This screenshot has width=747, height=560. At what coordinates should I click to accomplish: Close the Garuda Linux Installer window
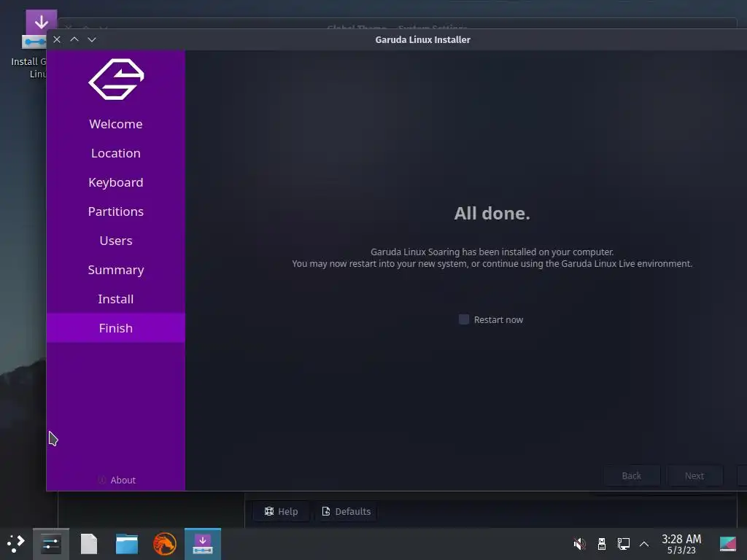click(x=57, y=39)
